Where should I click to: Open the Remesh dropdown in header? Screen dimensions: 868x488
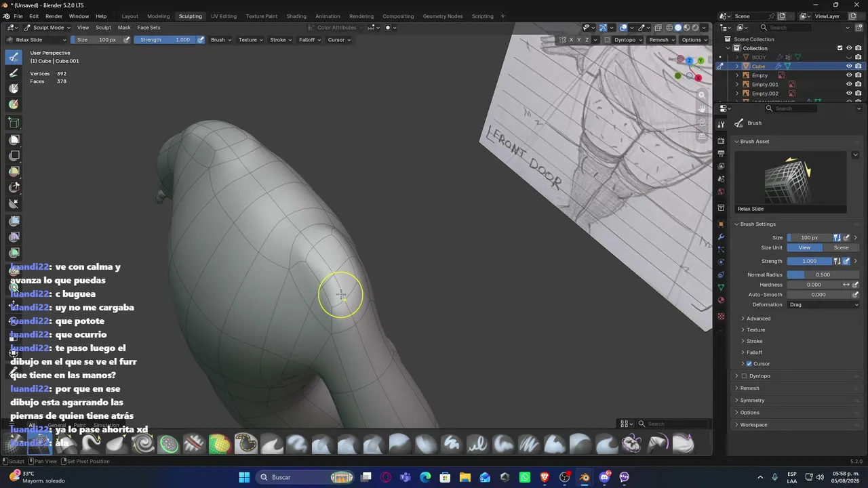coord(661,40)
